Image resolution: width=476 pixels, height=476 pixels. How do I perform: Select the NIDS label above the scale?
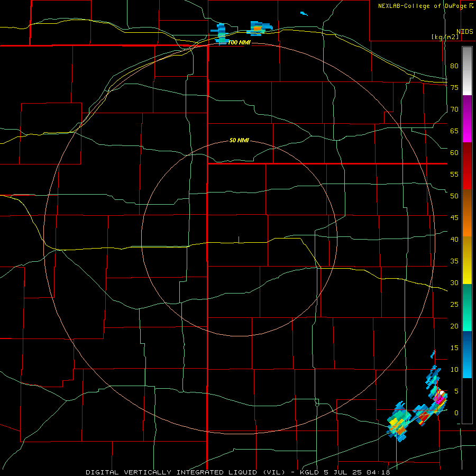[464, 32]
